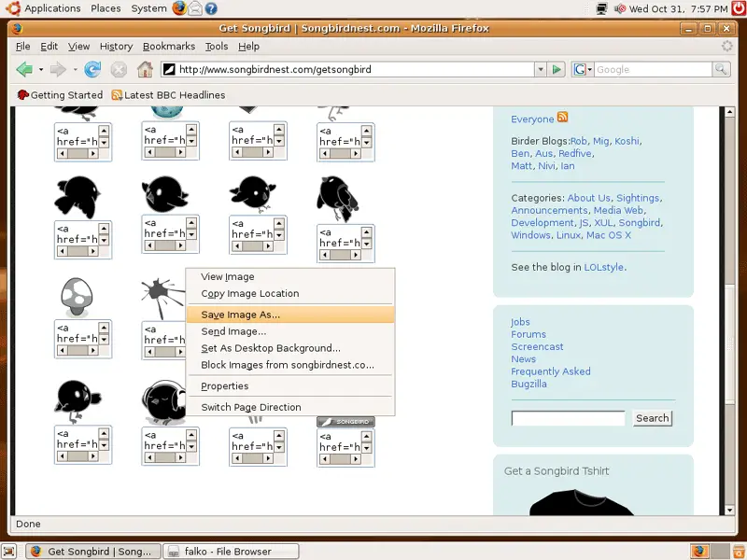Viewport: 747px width, 560px height.
Task: Launch Firefox from the top panel icon
Action: (x=179, y=8)
